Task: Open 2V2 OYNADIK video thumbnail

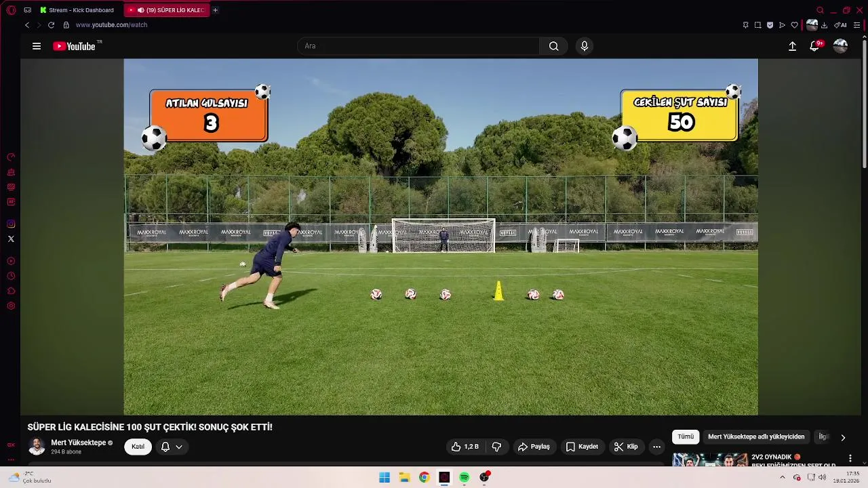Action: 710,460
